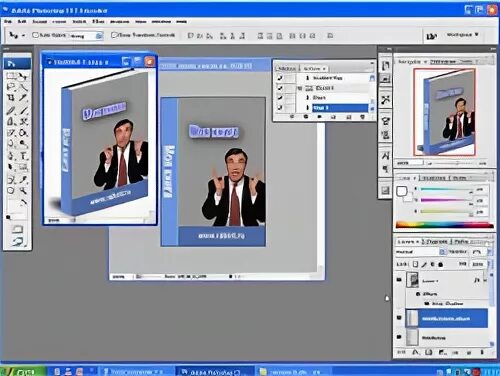500x376 pixels.
Task: Select the Brush tool
Action: 23,110
